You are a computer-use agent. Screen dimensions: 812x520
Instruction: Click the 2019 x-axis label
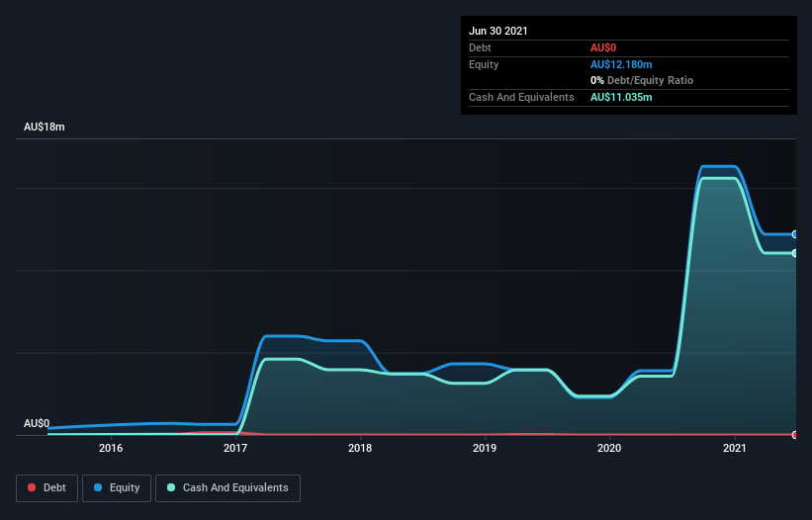click(485, 448)
